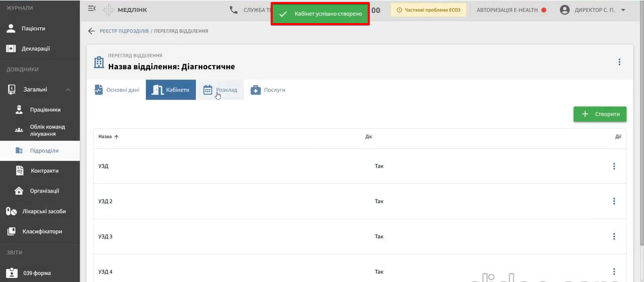Screen dimensions: 644x282
Task: Switch to the Послуги tab
Action: [x=268, y=90]
